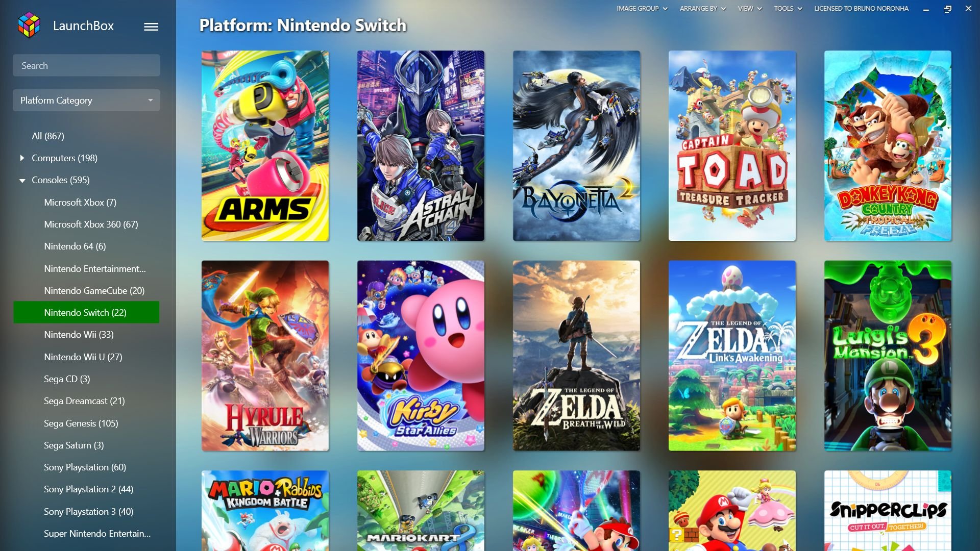Collapse the Consoles tree node
The width and height of the screenshot is (980, 551).
click(22, 181)
